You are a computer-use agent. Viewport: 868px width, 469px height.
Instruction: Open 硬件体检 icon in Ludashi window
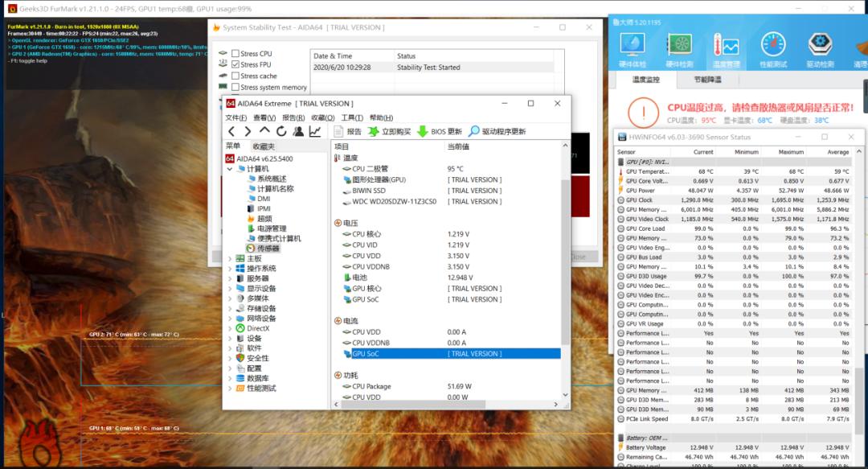(633, 50)
